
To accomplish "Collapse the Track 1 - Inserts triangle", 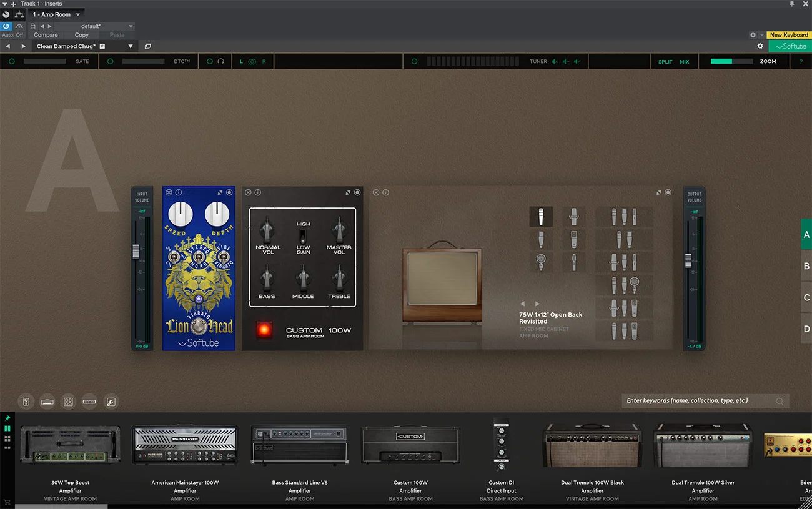I will [x=5, y=4].
